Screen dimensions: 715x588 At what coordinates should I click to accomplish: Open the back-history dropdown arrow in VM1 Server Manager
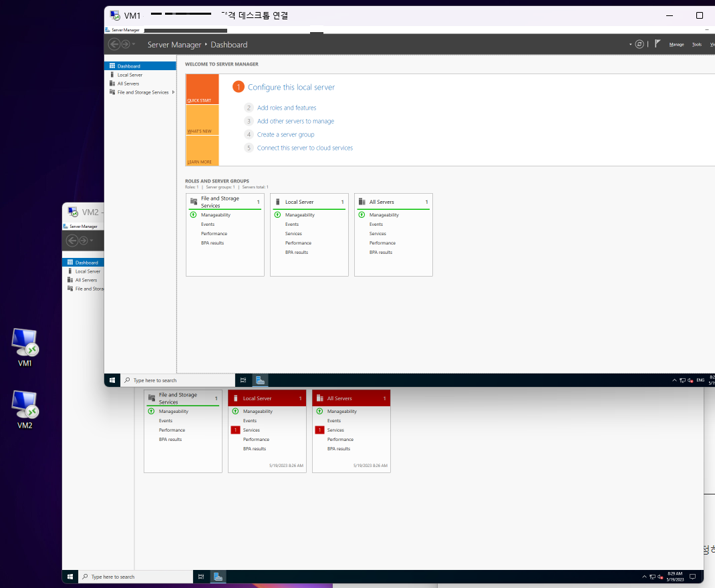pos(134,44)
